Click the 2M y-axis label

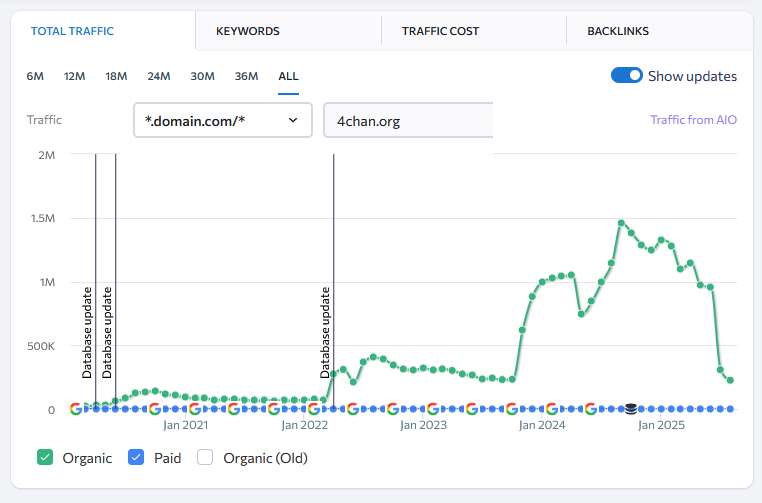coord(47,155)
